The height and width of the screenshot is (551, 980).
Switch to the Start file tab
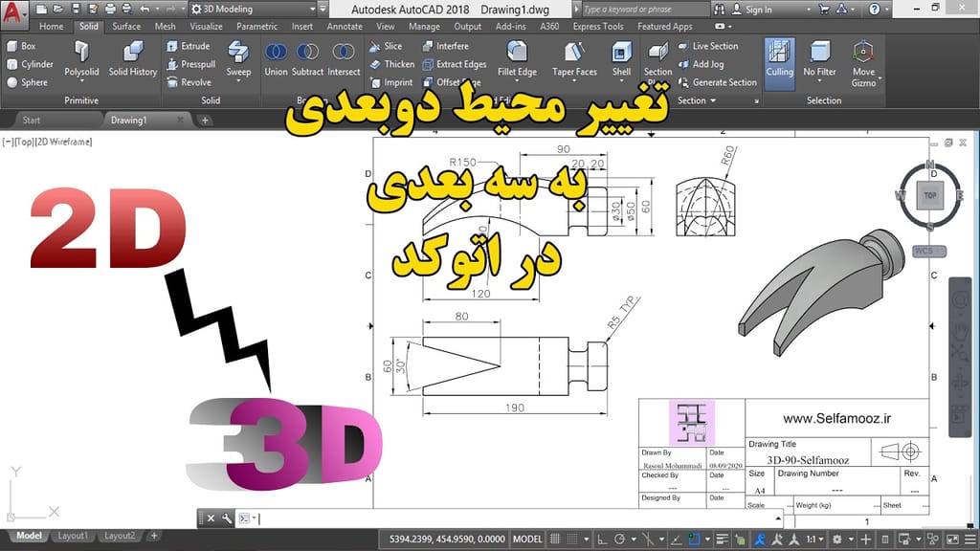(32, 120)
